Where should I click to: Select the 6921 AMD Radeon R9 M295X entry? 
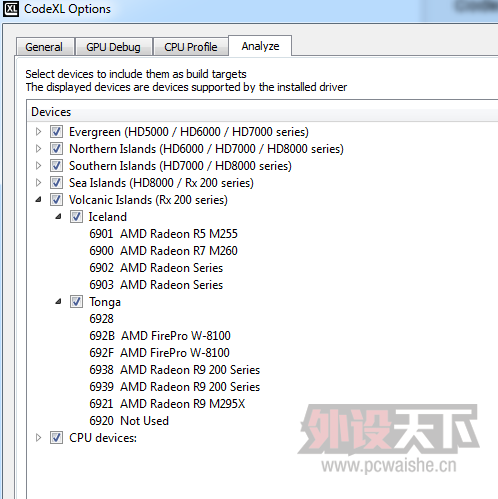click(x=167, y=404)
